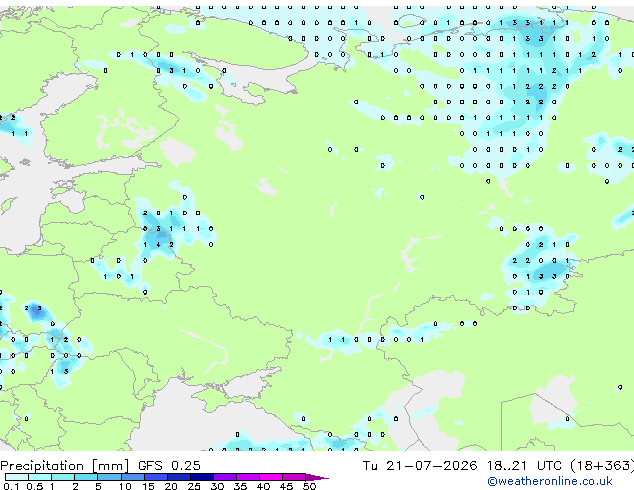Screen dimensions: 634x490
Task: Click the legend label '0.1'
Action: [11, 486]
